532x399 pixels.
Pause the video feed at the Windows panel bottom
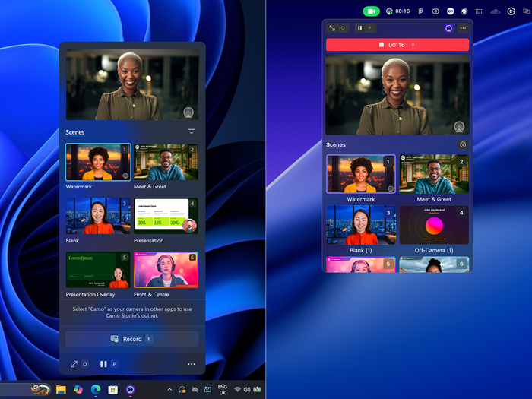tap(103, 364)
